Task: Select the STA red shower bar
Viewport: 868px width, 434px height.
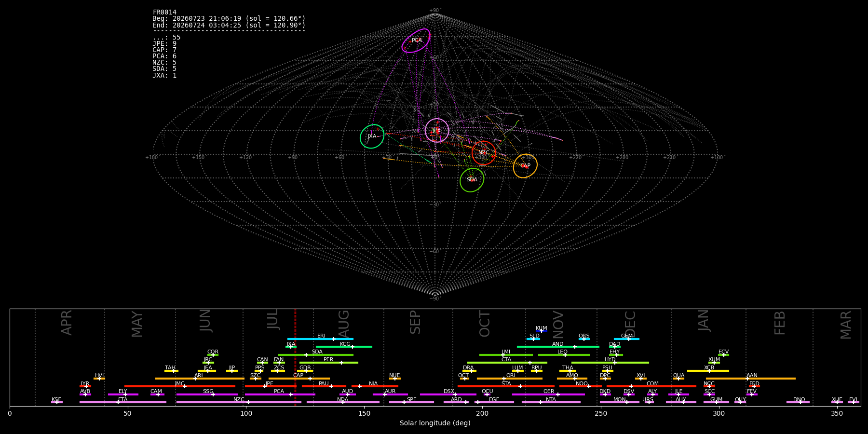Action: coord(506,386)
